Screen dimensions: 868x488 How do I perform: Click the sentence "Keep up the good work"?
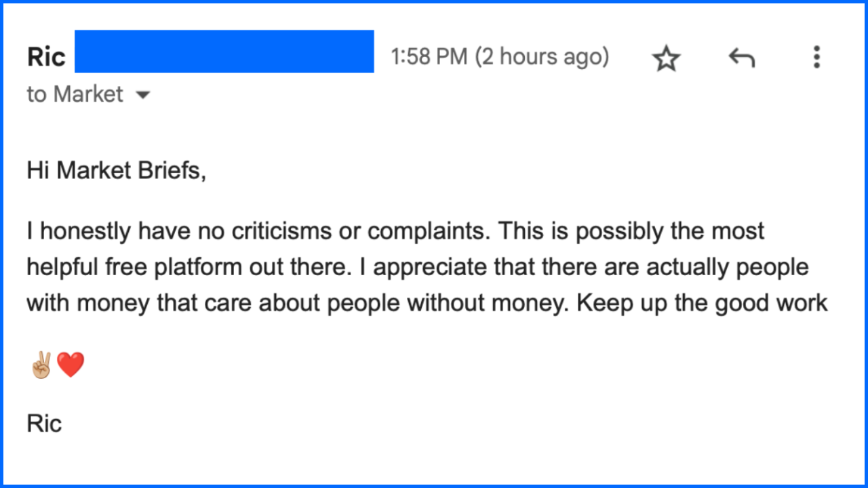[x=702, y=302]
